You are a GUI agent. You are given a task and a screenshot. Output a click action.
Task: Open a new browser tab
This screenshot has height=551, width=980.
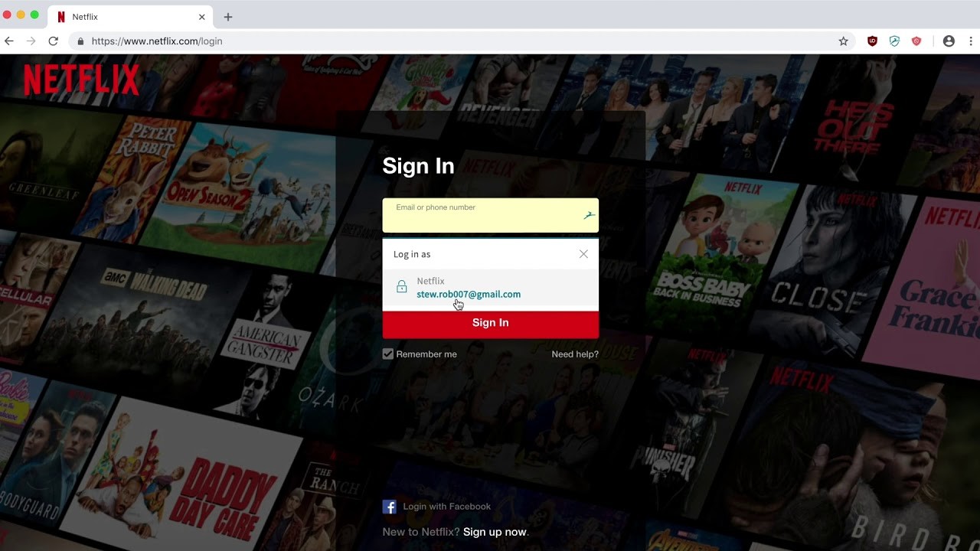tap(228, 17)
